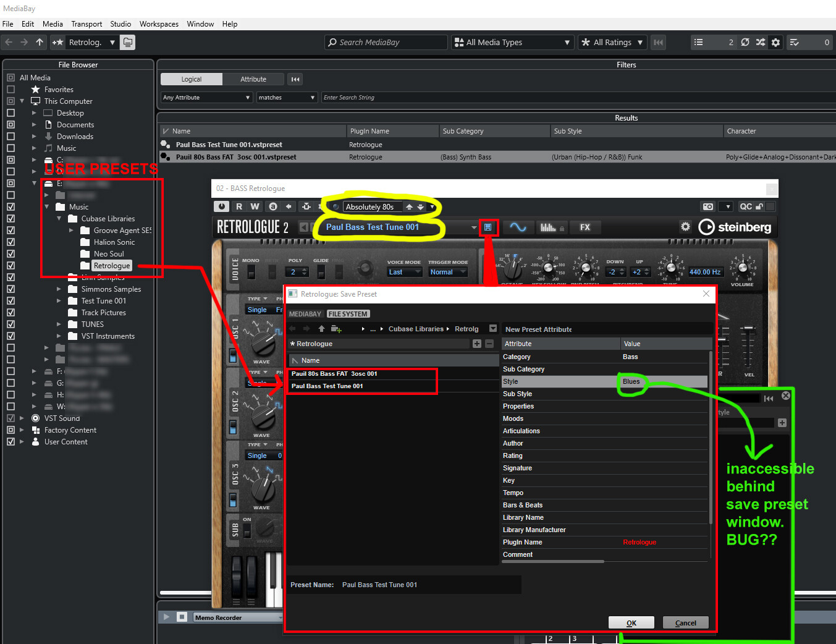Click OK to save the preset
The image size is (836, 644).
pos(631,622)
